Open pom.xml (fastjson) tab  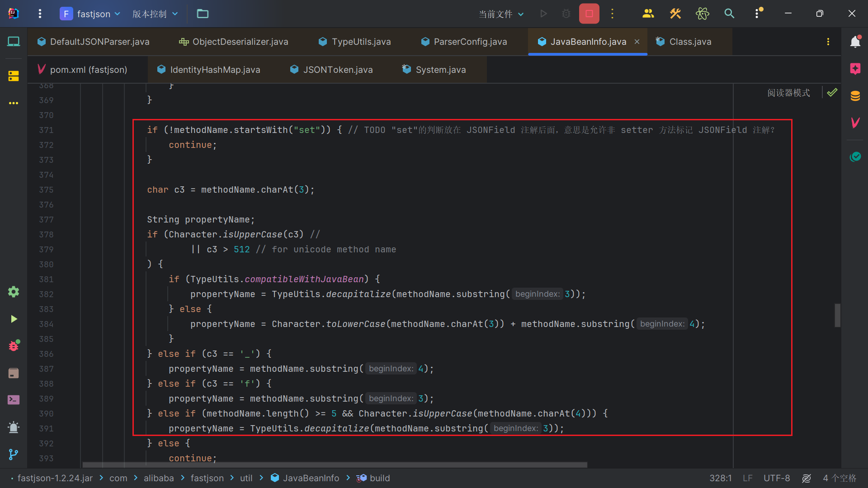tap(82, 70)
